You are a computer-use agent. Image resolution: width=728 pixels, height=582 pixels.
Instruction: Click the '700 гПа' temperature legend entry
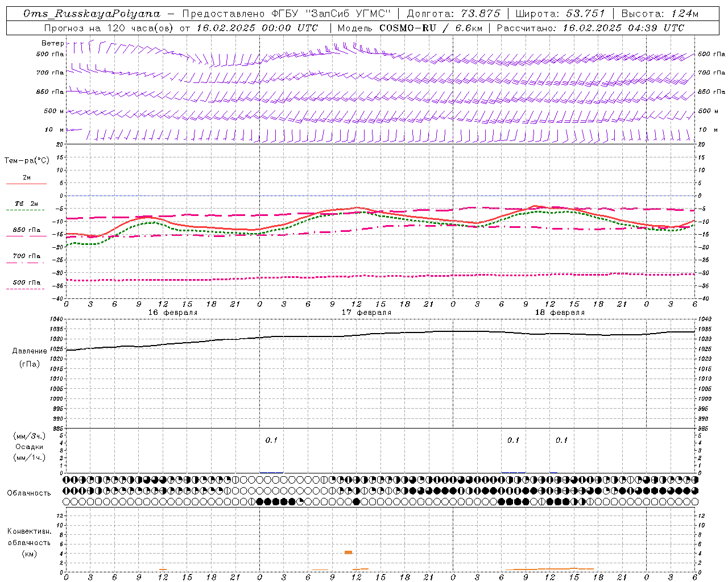click(26, 256)
